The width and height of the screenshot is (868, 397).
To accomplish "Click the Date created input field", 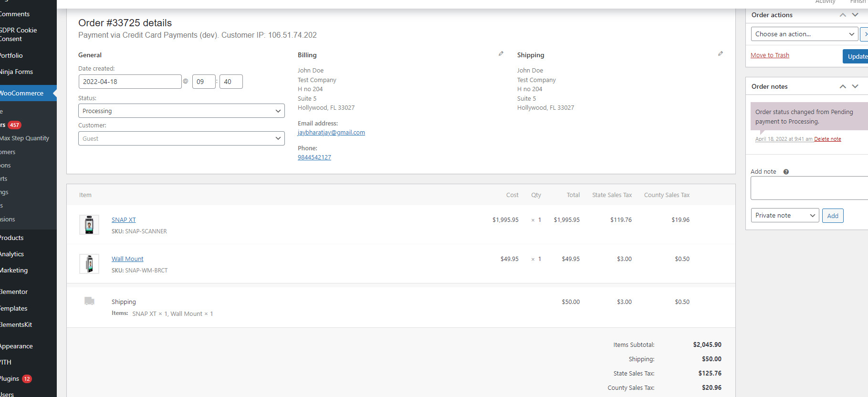I will [130, 82].
